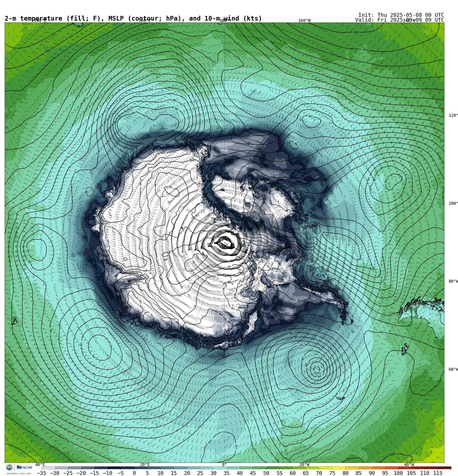
Task: Click the colorbar tick label '25'
Action: [200, 473]
